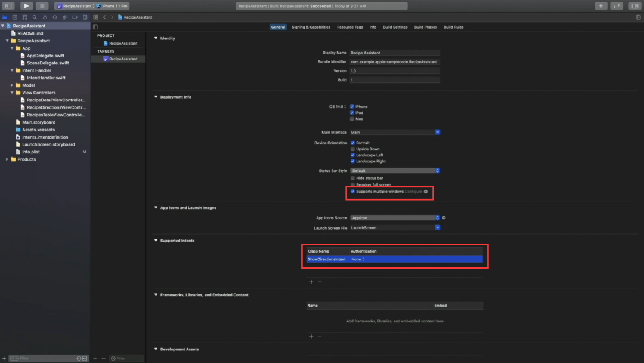Open code review arrows button
This screenshot has width=644, height=363.
(617, 6)
